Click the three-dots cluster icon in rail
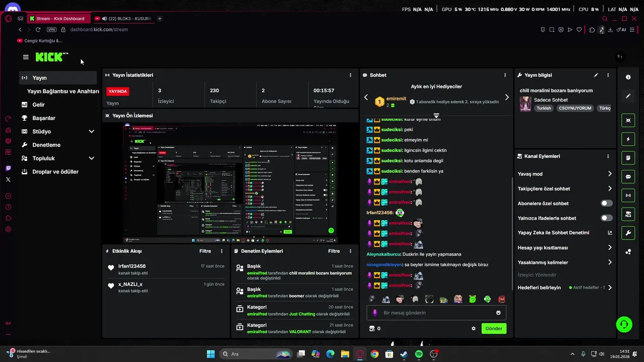 click(628, 252)
